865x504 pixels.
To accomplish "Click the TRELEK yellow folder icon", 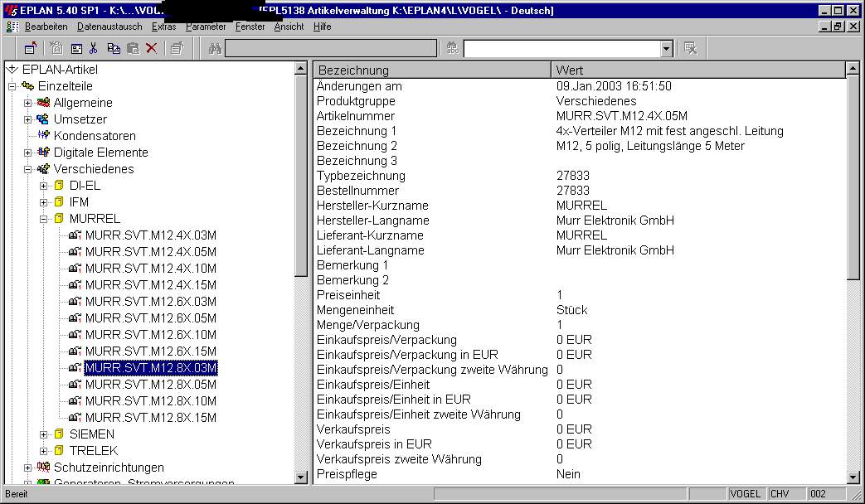I will [x=59, y=450].
